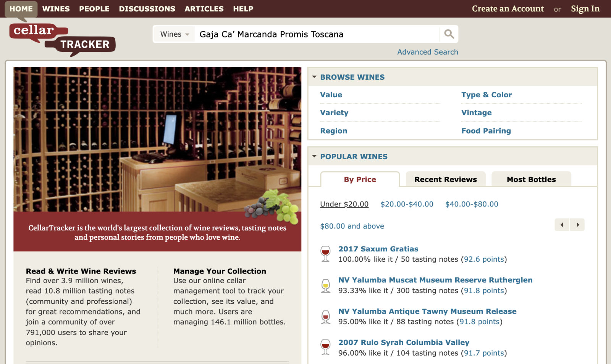This screenshot has height=364, width=611.
Task: Click the search text field with Gaja query
Action: click(317, 34)
